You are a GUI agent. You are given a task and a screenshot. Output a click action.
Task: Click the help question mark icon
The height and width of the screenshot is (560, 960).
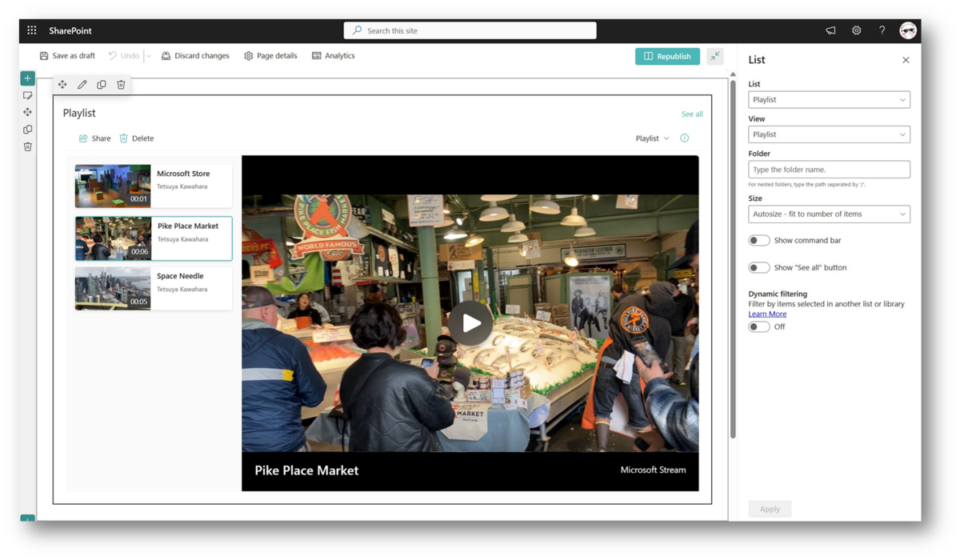(882, 30)
